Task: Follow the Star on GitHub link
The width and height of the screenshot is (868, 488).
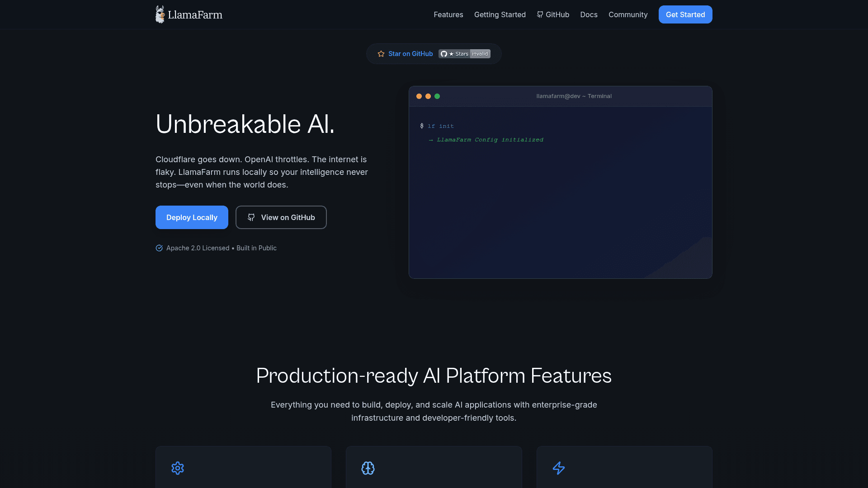Action: 410,54
